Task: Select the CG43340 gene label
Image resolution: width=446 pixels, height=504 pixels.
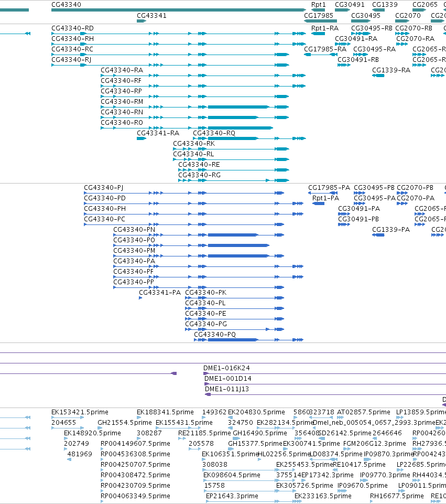Action: coord(66,5)
